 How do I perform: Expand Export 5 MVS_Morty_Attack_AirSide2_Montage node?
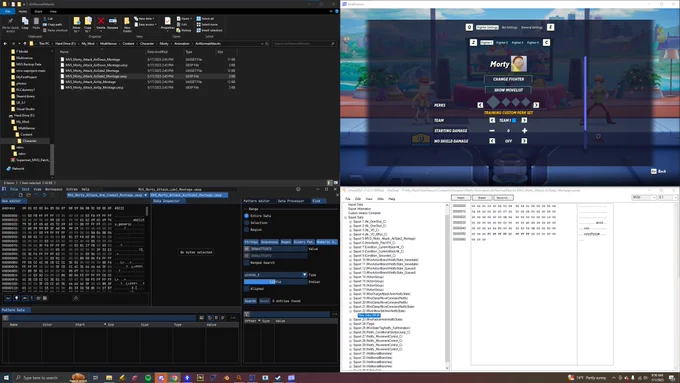click(x=350, y=239)
